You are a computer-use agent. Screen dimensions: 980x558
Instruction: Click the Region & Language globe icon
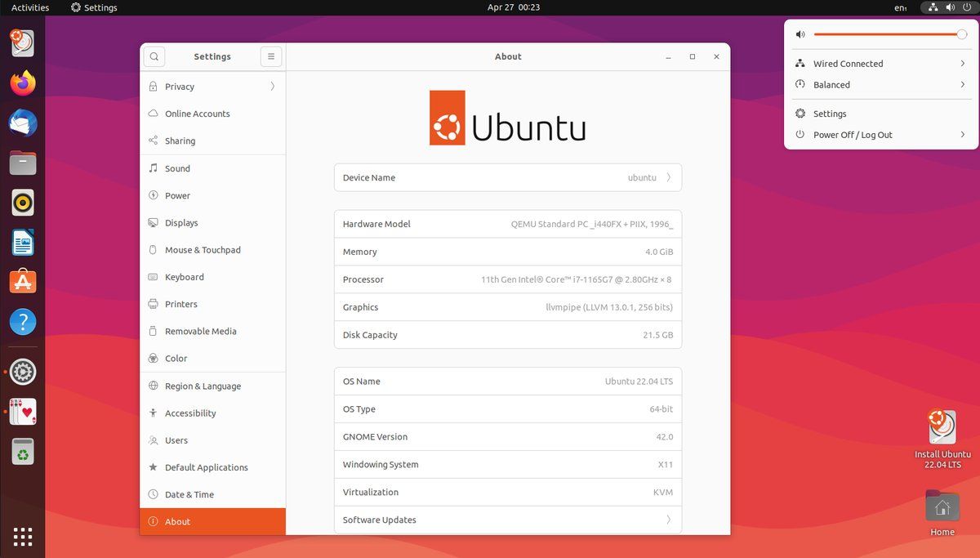(153, 386)
